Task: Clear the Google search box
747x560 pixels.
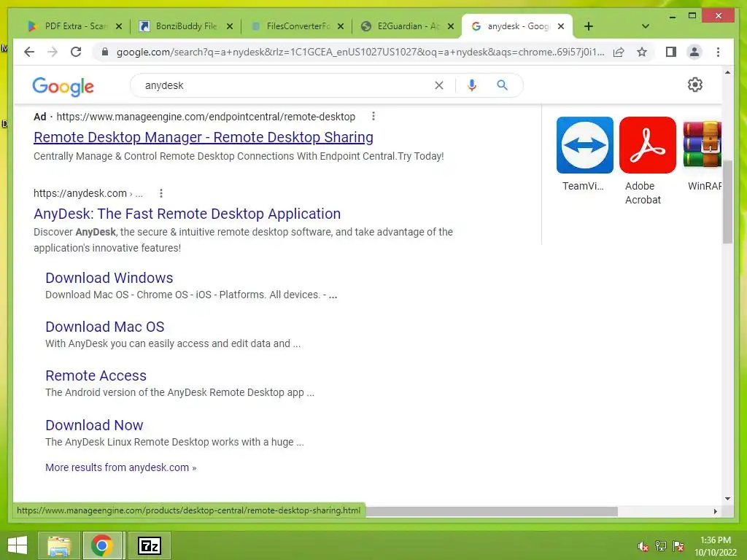Action: tap(438, 85)
